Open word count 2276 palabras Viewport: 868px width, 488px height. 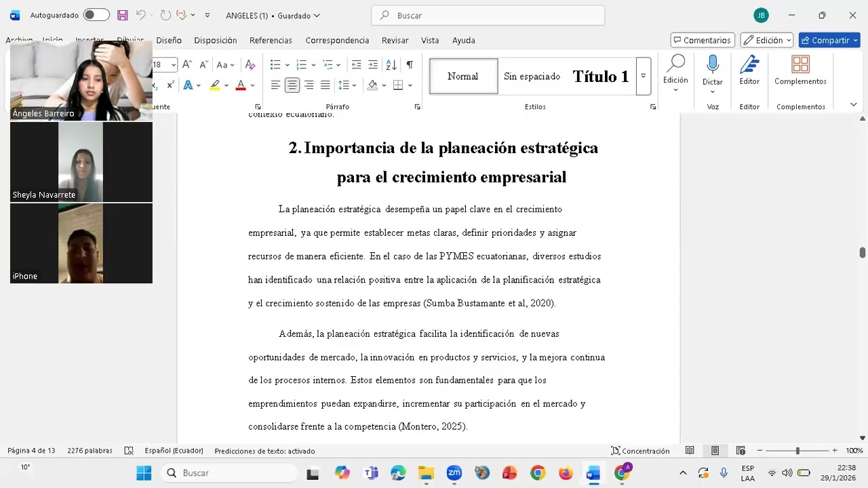coord(90,451)
